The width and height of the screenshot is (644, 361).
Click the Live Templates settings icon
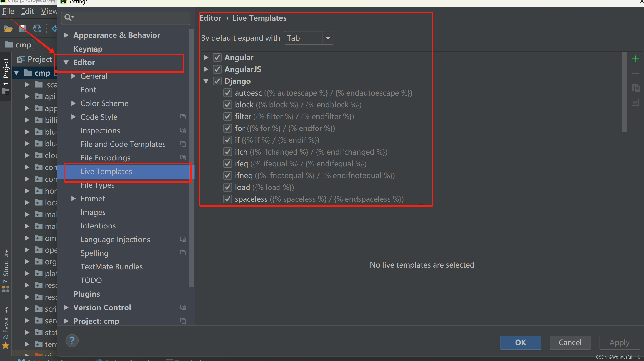coord(106,172)
